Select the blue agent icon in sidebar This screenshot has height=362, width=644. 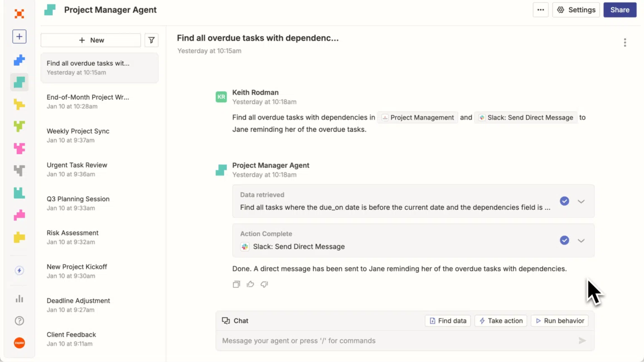(x=19, y=60)
